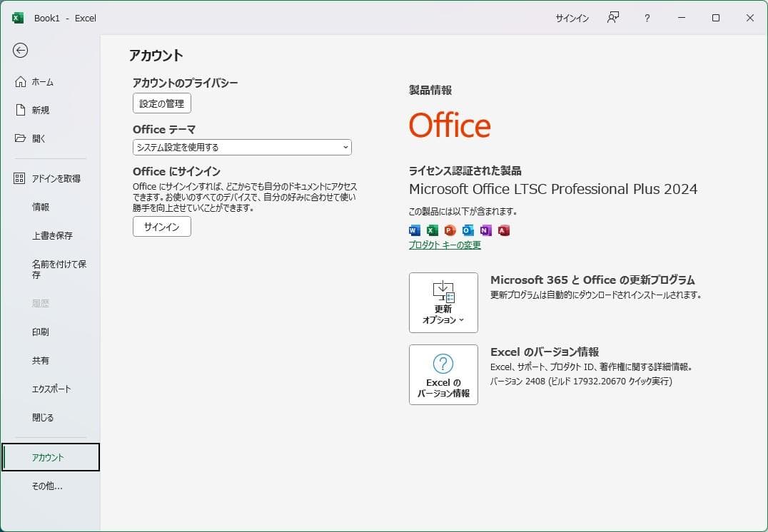Click the feedback person icon in title bar
The image size is (768, 532).
point(612,18)
